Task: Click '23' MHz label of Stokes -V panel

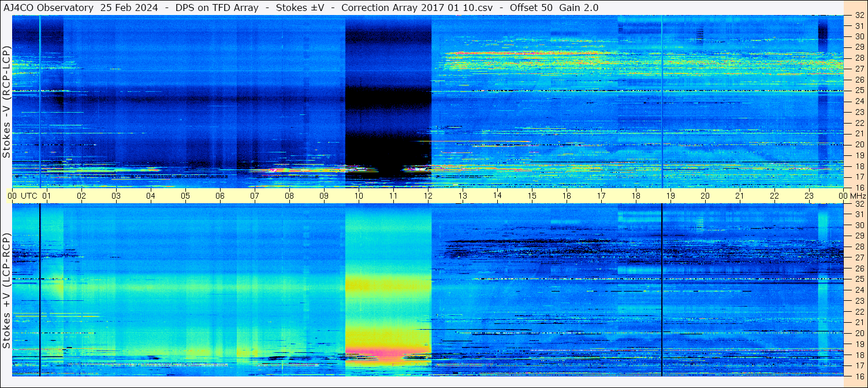Action: 859,112
